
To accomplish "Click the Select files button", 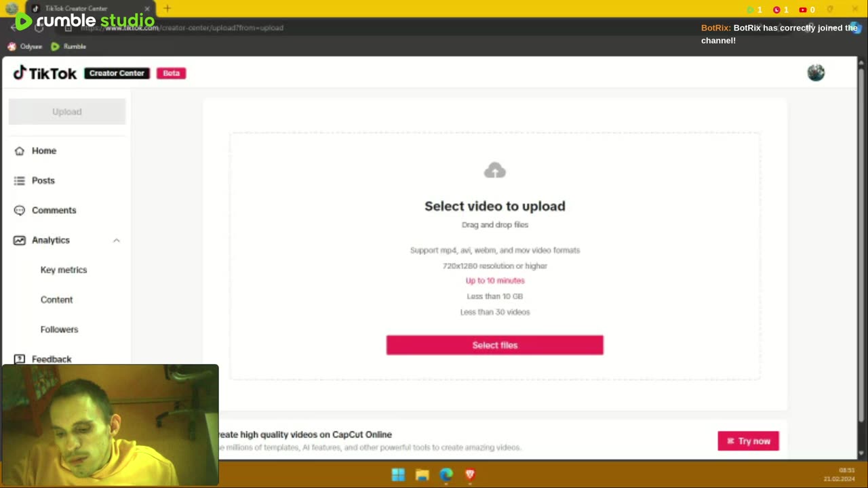I will coord(495,345).
